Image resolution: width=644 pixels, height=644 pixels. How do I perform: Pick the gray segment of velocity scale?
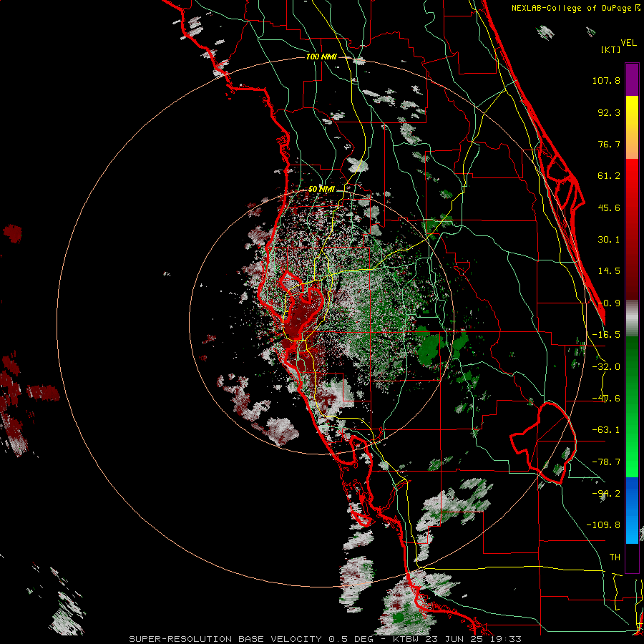click(x=632, y=318)
